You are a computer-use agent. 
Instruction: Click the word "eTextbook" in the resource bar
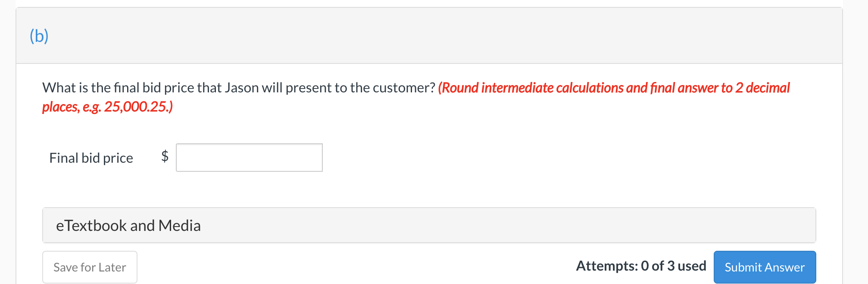[91, 226]
